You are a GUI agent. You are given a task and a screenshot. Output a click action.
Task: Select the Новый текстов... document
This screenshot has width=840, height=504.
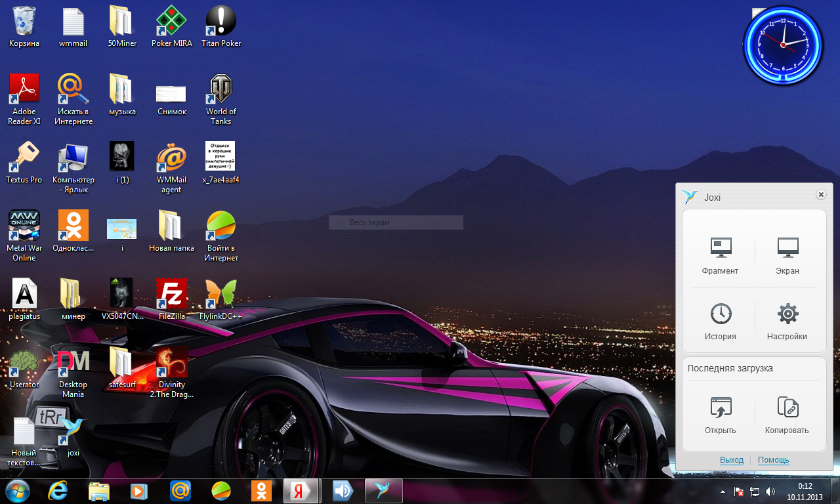tap(24, 441)
